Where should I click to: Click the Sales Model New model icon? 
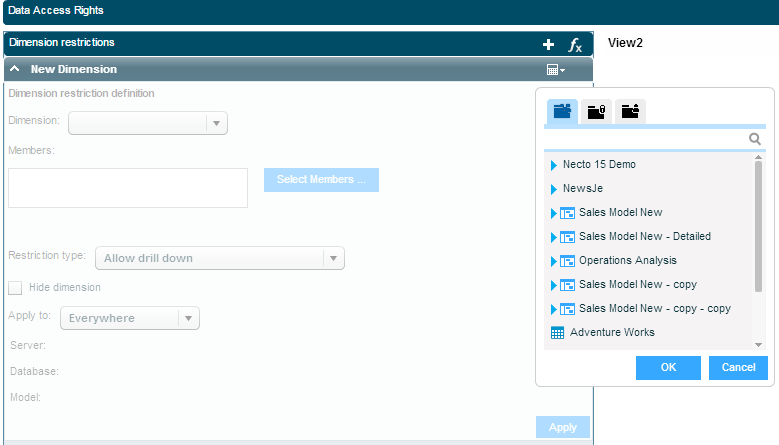tap(567, 213)
